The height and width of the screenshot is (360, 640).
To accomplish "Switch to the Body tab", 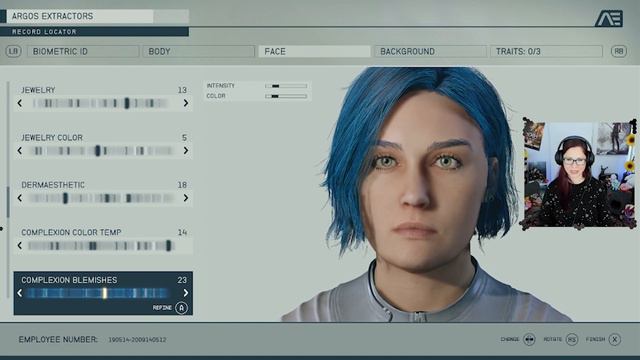I will coord(199,51).
